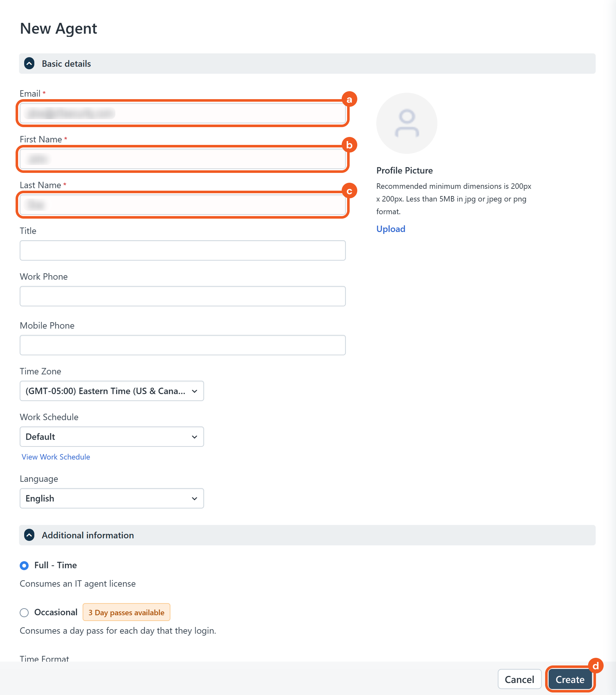Click the Work Phone field

[183, 296]
